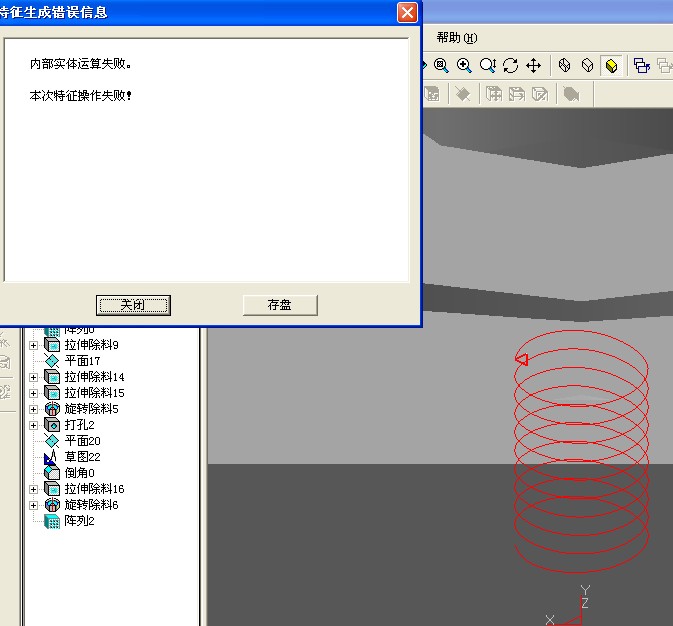Select 拉伸除料16 in feature tree
Screen dimensions: 673x626
click(94, 489)
